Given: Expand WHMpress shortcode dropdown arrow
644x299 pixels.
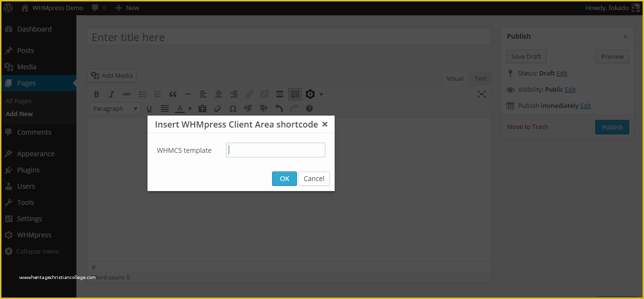Looking at the screenshot, I should tap(321, 94).
